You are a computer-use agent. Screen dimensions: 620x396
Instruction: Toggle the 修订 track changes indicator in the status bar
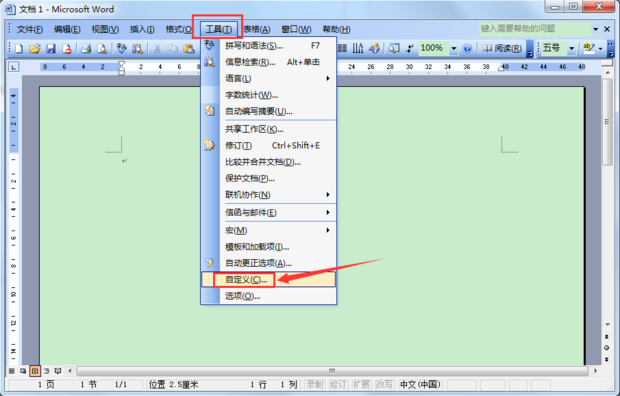tap(338, 384)
